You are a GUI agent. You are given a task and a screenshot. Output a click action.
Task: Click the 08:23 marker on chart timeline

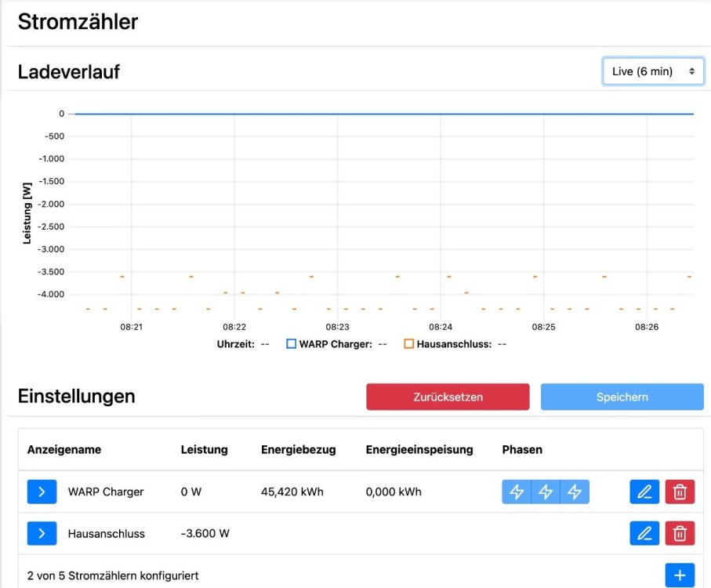[337, 326]
